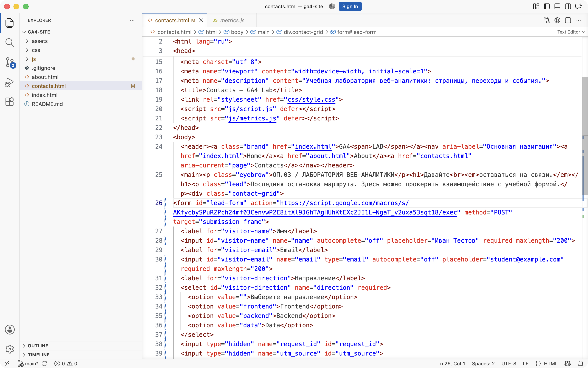Open the Accounts menu icon
Image resolution: width=588 pixels, height=368 pixels.
tap(10, 330)
